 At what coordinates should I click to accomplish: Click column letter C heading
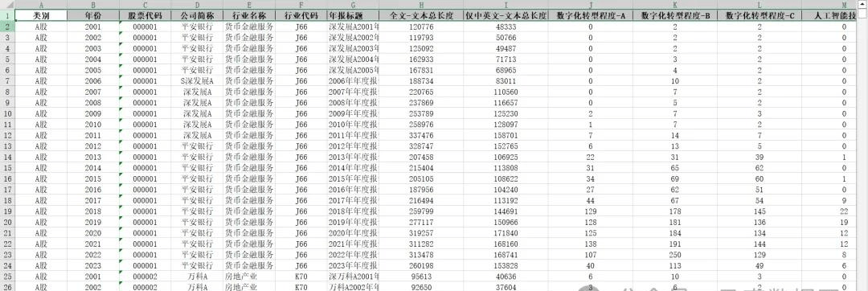coord(145,5)
